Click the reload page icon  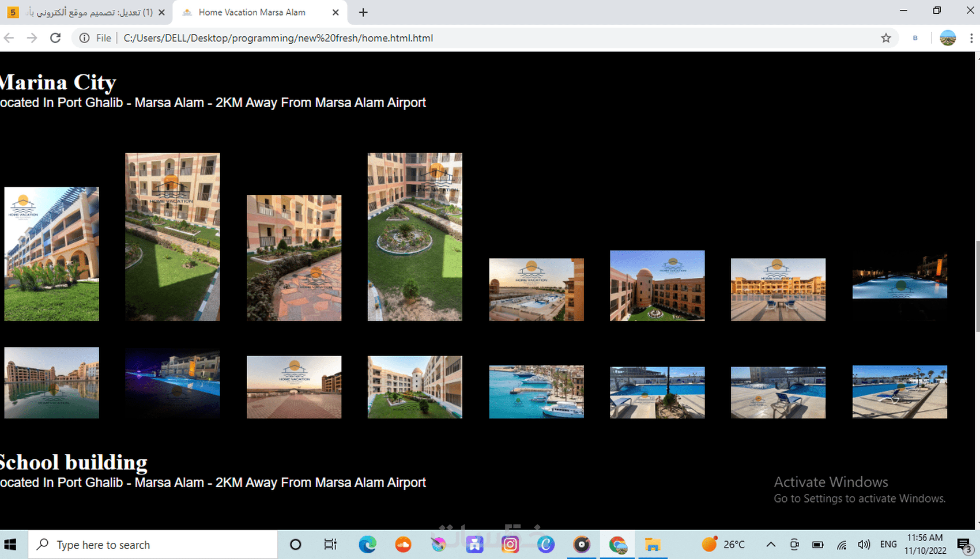point(55,38)
